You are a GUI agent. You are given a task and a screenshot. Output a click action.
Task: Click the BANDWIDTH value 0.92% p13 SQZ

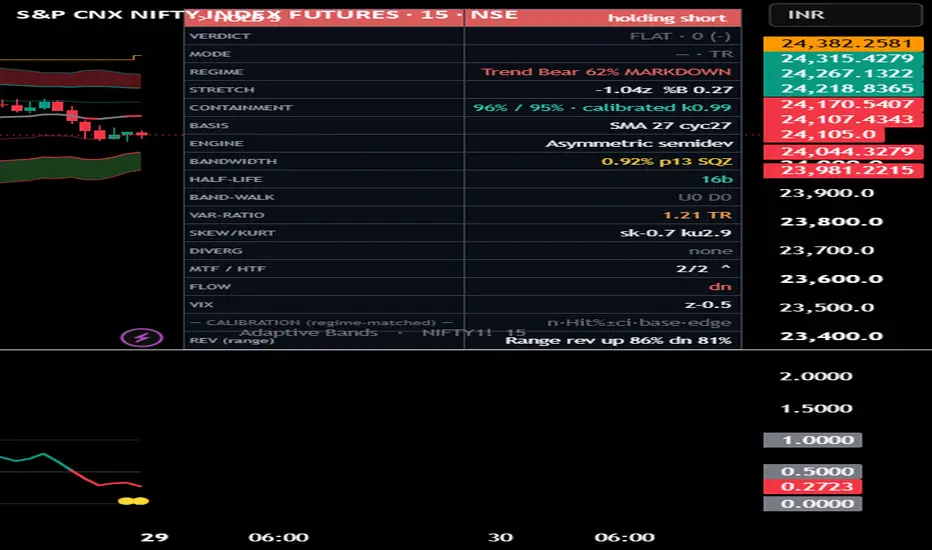pyautogui.click(x=666, y=161)
